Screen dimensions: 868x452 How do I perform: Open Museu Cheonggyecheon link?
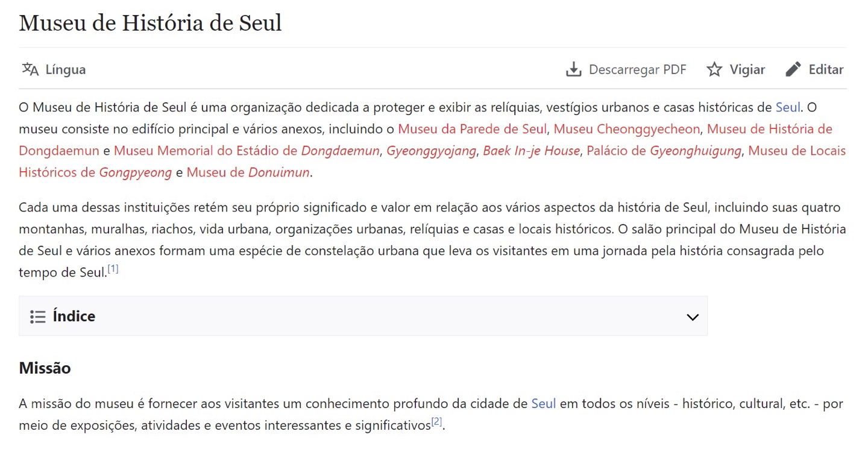point(627,129)
